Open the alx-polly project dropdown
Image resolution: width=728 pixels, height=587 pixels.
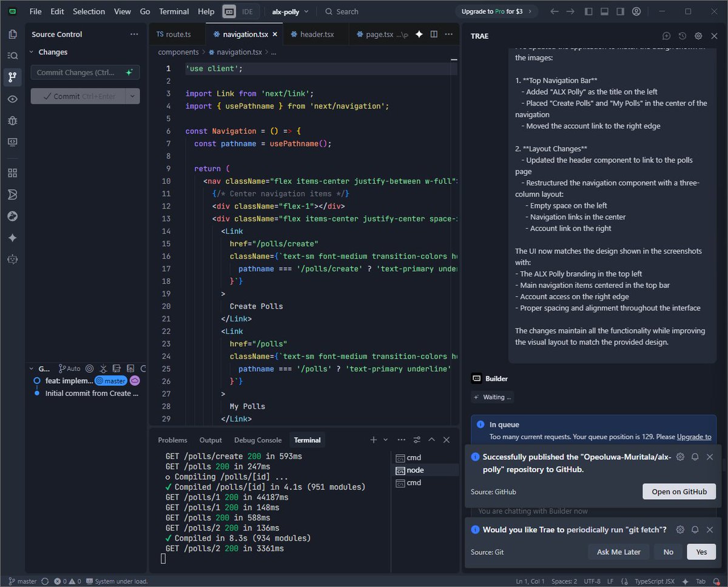coord(291,12)
